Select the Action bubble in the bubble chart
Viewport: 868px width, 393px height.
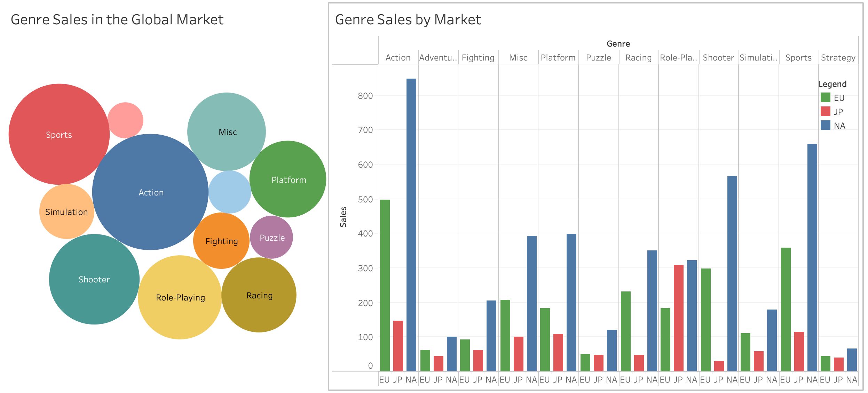pyautogui.click(x=151, y=192)
